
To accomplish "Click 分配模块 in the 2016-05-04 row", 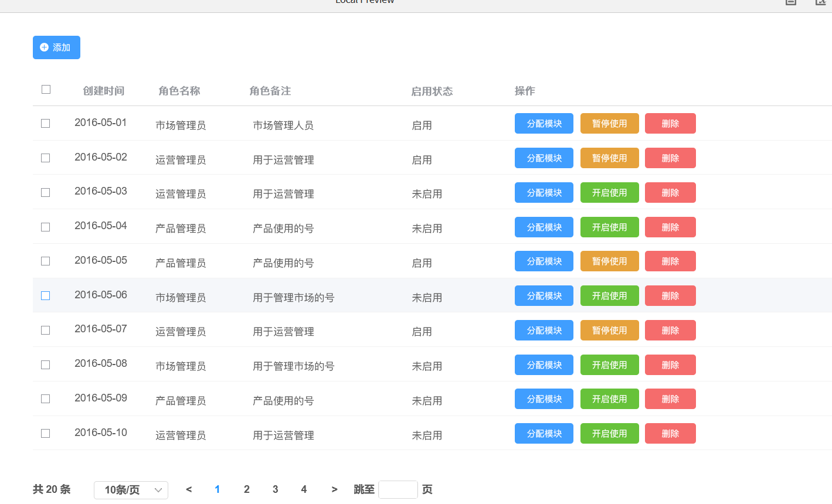I will pos(544,227).
